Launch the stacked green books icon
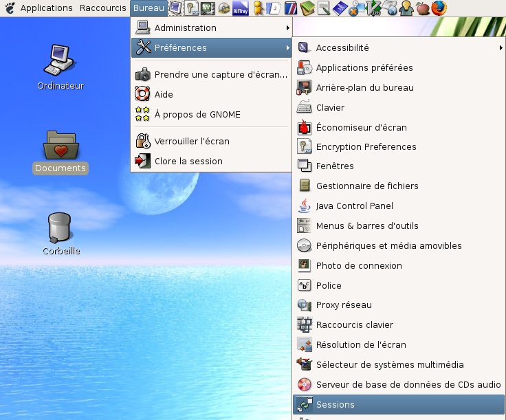Image resolution: width=506 pixels, height=420 pixels. [307, 8]
